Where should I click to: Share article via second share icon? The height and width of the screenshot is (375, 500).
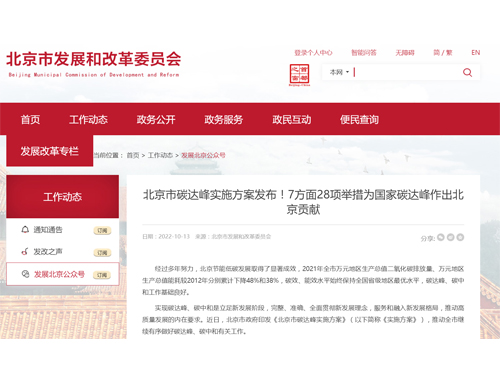pyautogui.click(x=450, y=237)
